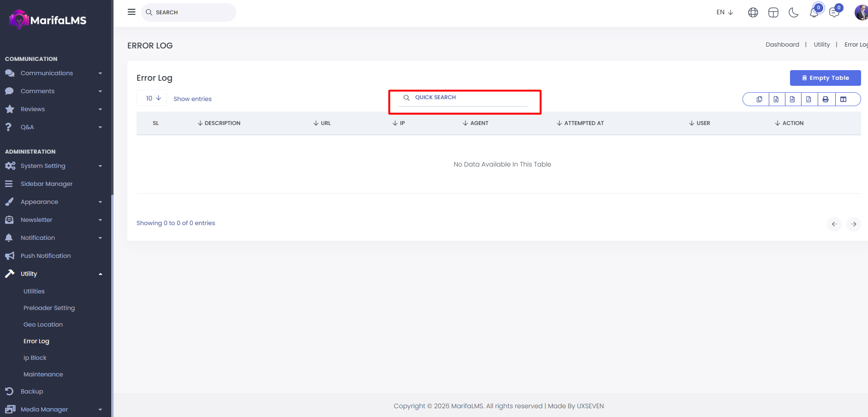Screen dimensions: 868x417
Task: Click the globe website icon
Action: (x=753, y=12)
